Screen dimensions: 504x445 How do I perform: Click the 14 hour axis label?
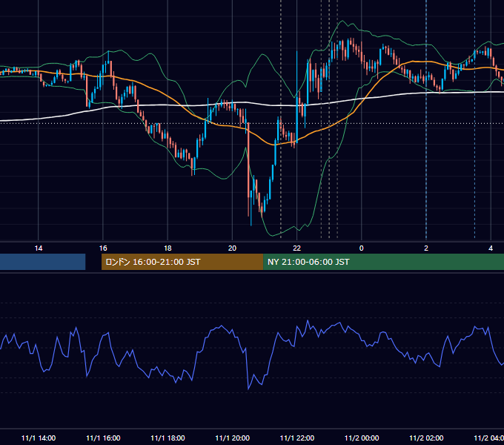click(x=39, y=248)
